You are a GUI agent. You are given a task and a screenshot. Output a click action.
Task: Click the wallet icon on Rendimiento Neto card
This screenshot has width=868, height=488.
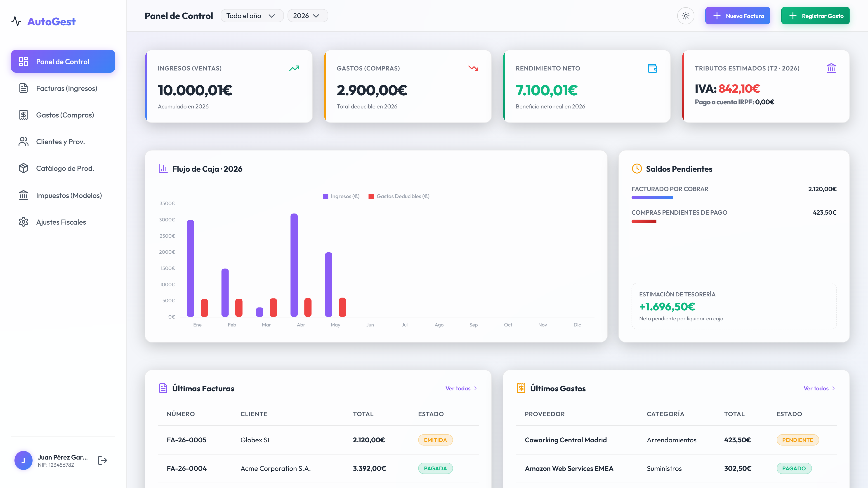pyautogui.click(x=652, y=68)
